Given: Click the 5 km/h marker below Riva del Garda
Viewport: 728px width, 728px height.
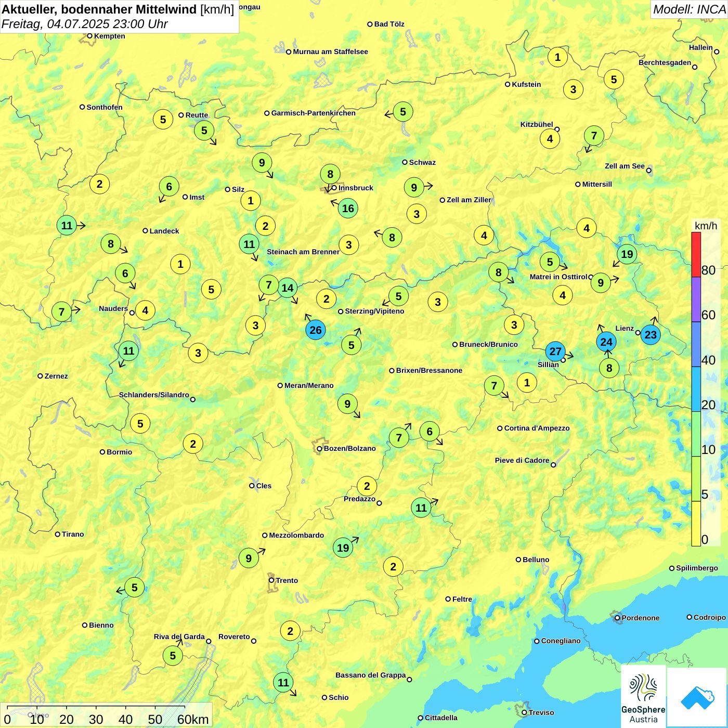Looking at the screenshot, I should tap(173, 656).
